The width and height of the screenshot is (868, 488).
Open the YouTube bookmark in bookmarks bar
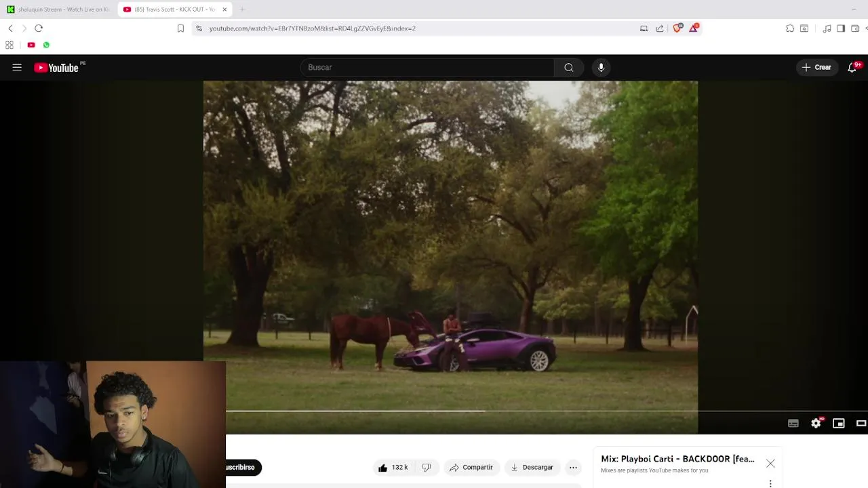click(31, 45)
